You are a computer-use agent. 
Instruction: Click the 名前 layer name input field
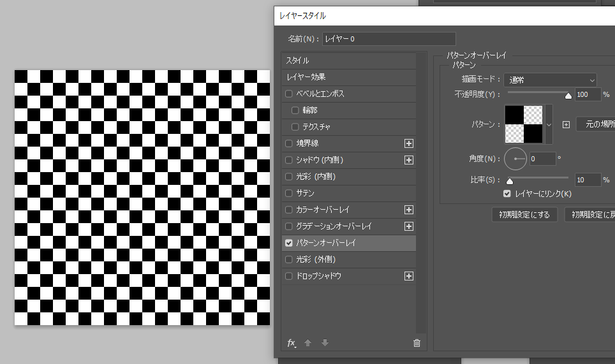(389, 39)
